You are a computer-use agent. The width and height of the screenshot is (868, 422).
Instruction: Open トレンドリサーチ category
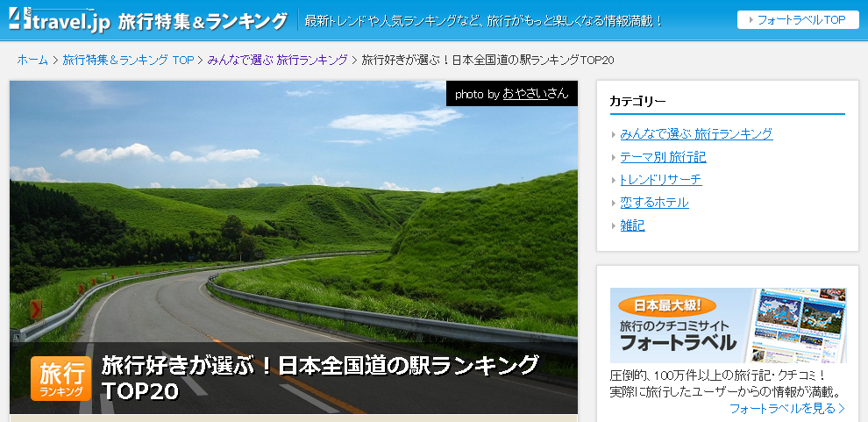point(660,180)
